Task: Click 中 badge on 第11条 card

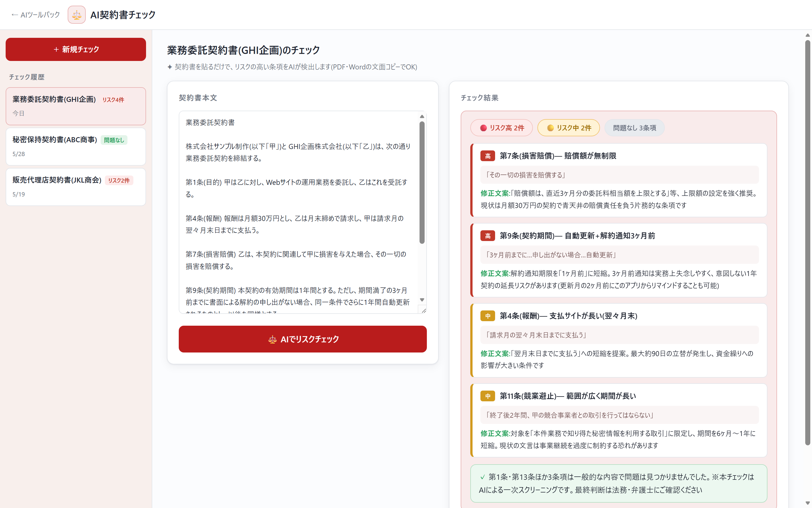Action: point(488,396)
